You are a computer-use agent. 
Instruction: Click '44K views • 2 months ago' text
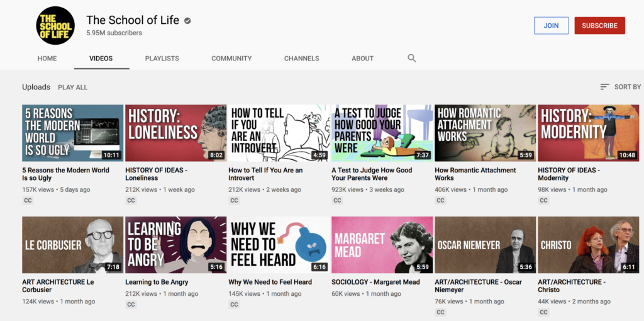[574, 301]
